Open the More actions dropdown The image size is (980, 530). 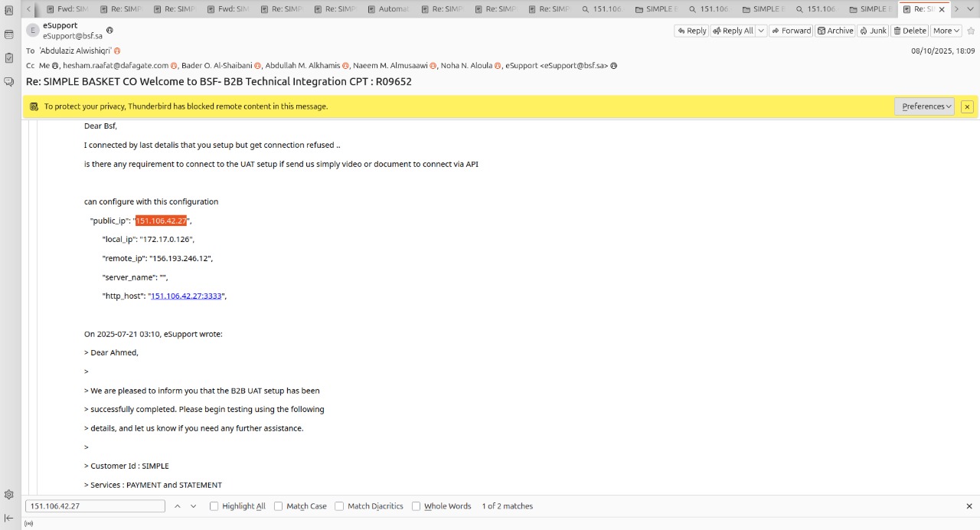pyautogui.click(x=946, y=31)
